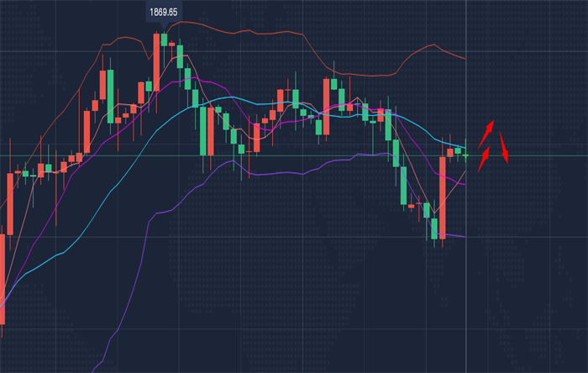The width and height of the screenshot is (588, 373).
Task: Select the long red rebound candle near right
Action: (442, 197)
